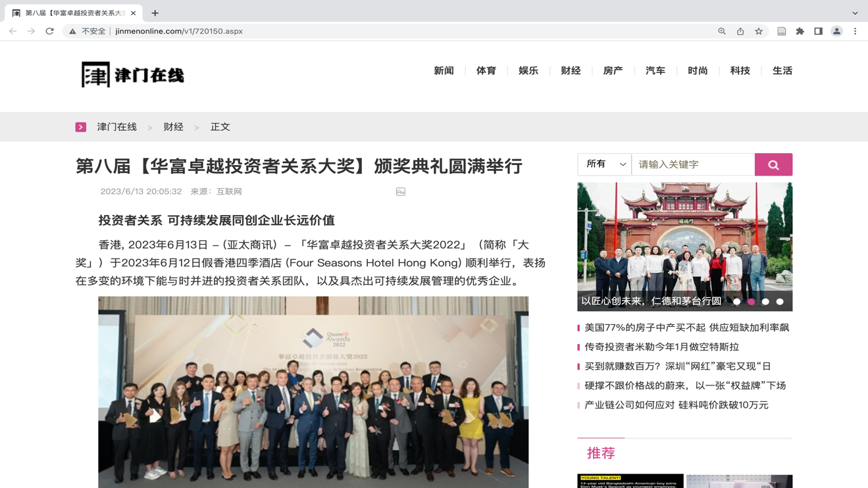Click the paragraph starting 香港, 2023年6月13日
868x488 pixels.
point(311,263)
